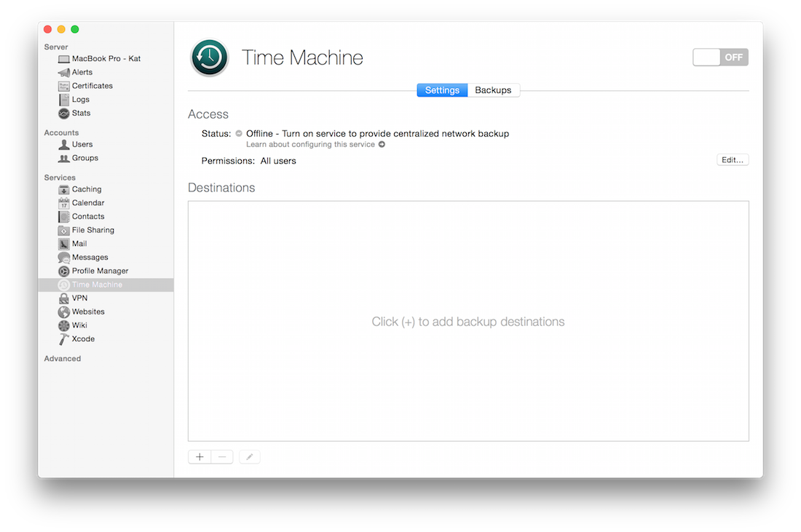Select the Messages service icon

[x=64, y=258]
